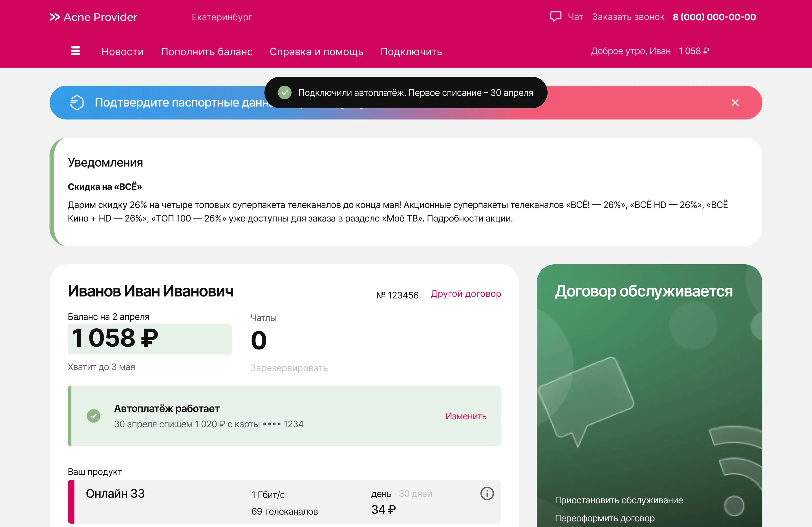
Task: Click the Скидка на «ВСЁ» notification title
Action: pos(105,187)
